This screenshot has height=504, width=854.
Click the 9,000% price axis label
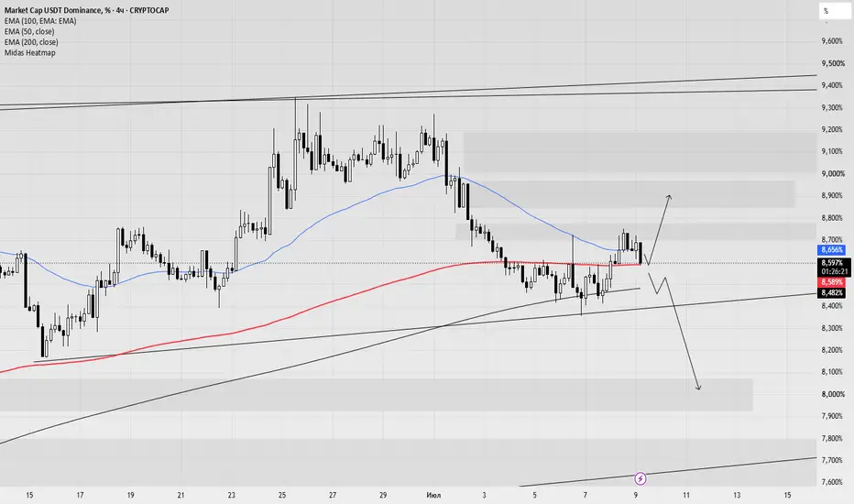coord(832,174)
